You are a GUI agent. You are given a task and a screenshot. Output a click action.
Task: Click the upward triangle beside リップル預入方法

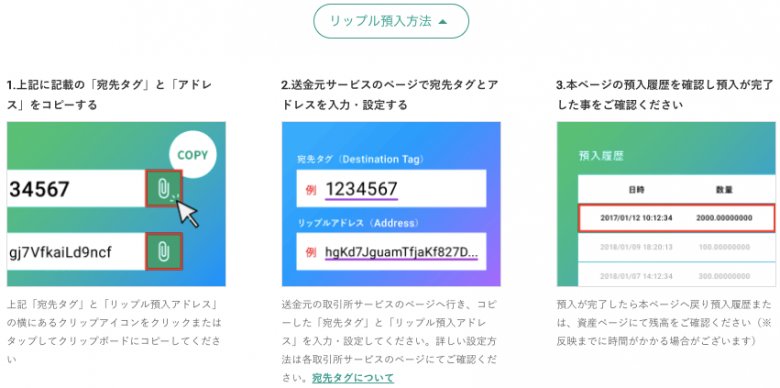(444, 22)
